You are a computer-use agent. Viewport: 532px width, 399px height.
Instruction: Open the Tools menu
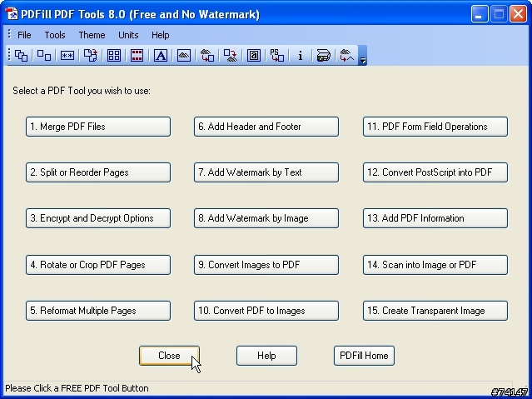(55, 35)
